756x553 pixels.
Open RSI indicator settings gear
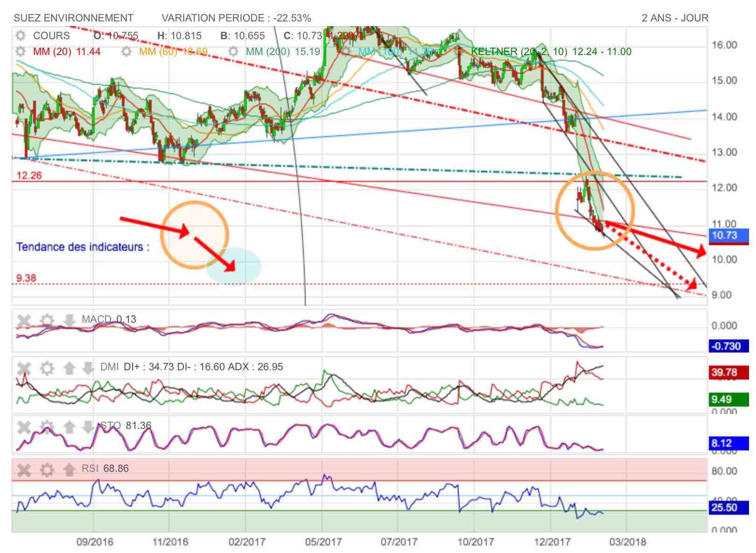pos(47,470)
